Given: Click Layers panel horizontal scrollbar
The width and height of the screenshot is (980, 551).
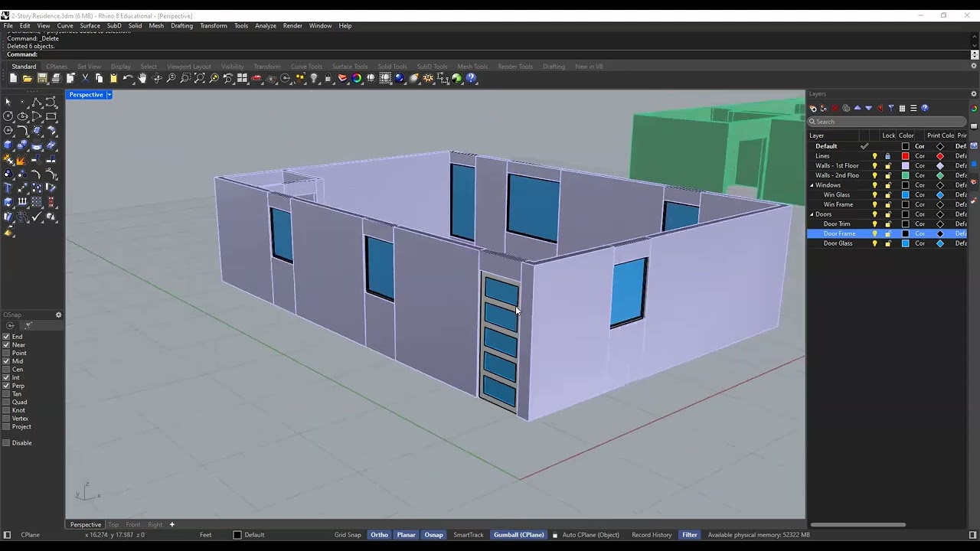Looking at the screenshot, I should click(x=857, y=525).
